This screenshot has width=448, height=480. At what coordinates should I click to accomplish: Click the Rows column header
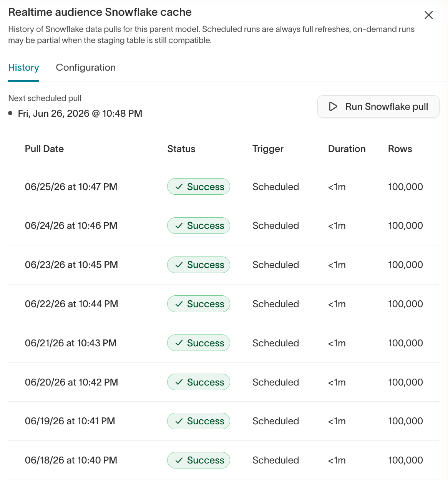coord(400,149)
